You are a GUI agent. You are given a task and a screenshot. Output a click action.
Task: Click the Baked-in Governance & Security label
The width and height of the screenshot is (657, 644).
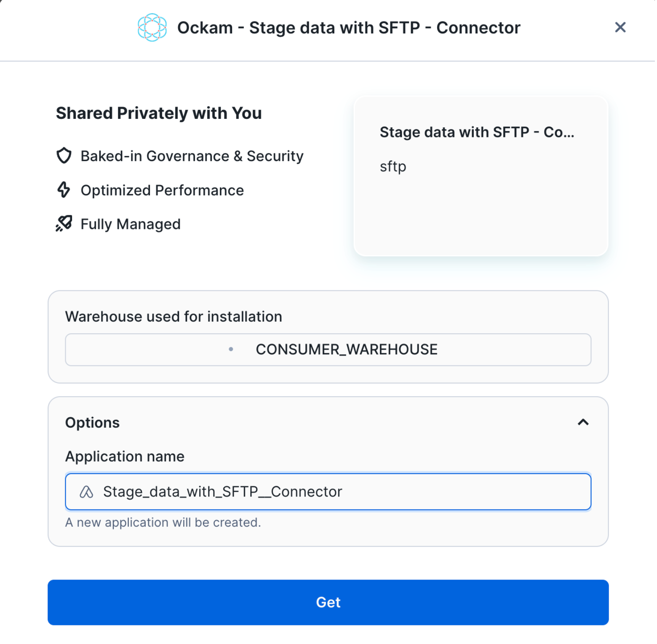(x=192, y=156)
